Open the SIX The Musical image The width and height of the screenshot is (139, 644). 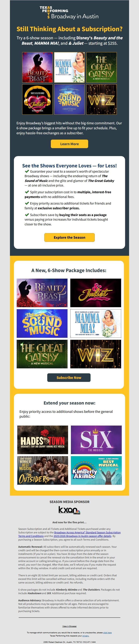click(x=96, y=440)
